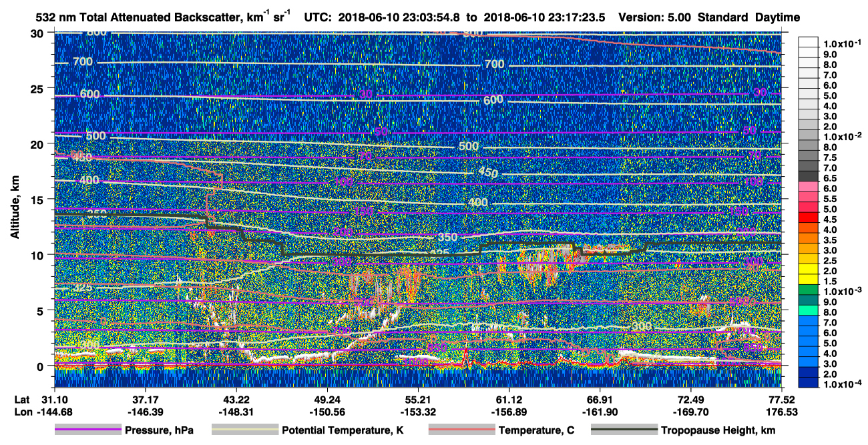This screenshot has width=868, height=445.
Task: Select longitude value -148.31
Action: click(x=236, y=412)
